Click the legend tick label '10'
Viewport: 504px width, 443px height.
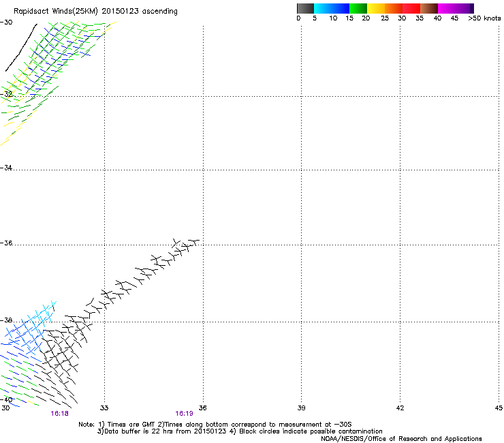pos(333,18)
